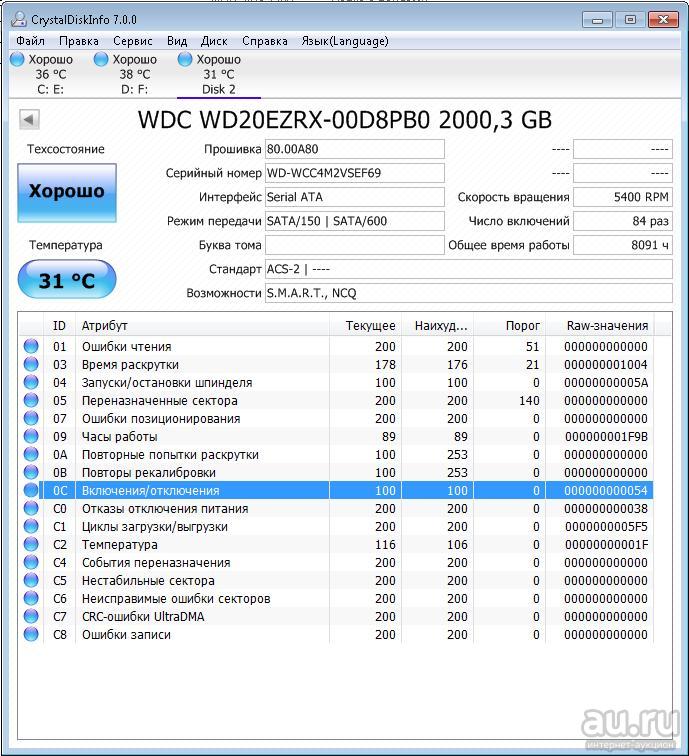Click status icon of События переназначения row
689x756 pixels.
[x=31, y=562]
